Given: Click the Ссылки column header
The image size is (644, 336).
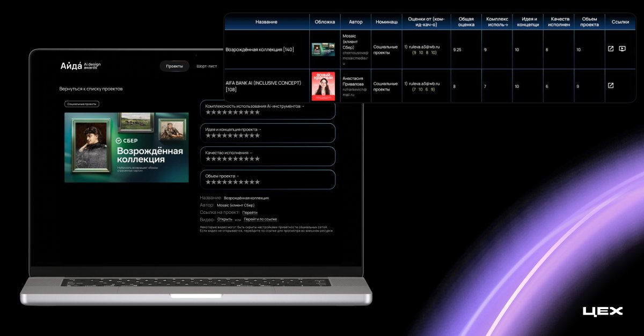Looking at the screenshot, I should (620, 22).
